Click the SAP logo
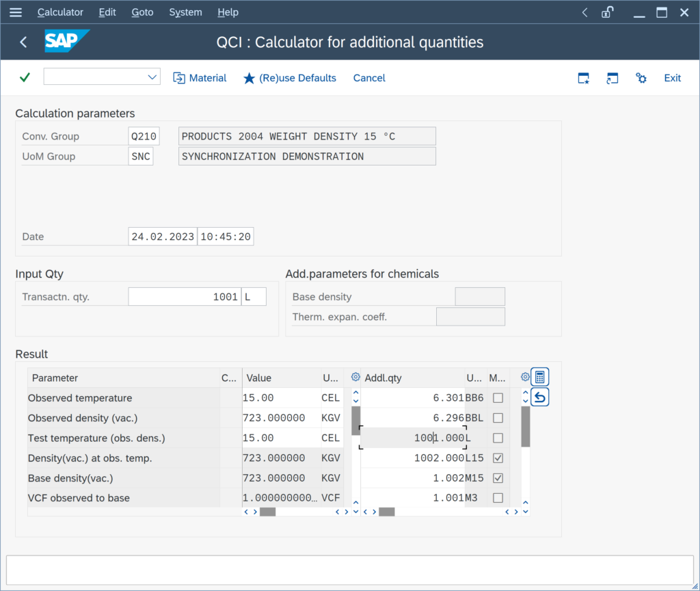Image resolution: width=700 pixels, height=591 pixels. coord(66,41)
